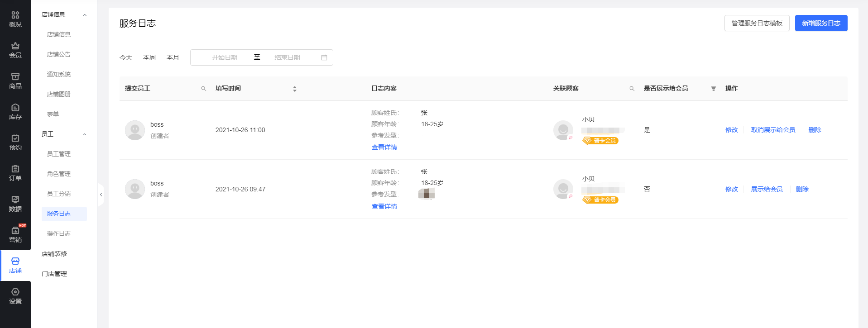Open the 员工管理 menu item
Screen dimensions: 868x328
59,154
